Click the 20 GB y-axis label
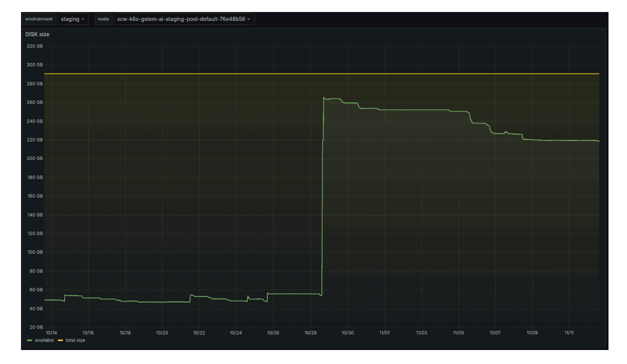Screen dimensions: 627x364 click(36, 327)
